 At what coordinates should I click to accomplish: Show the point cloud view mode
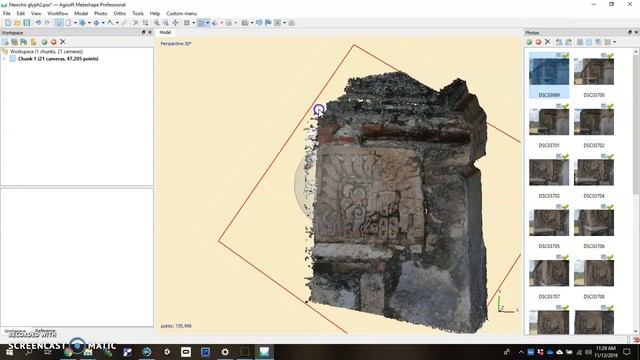tap(187, 23)
